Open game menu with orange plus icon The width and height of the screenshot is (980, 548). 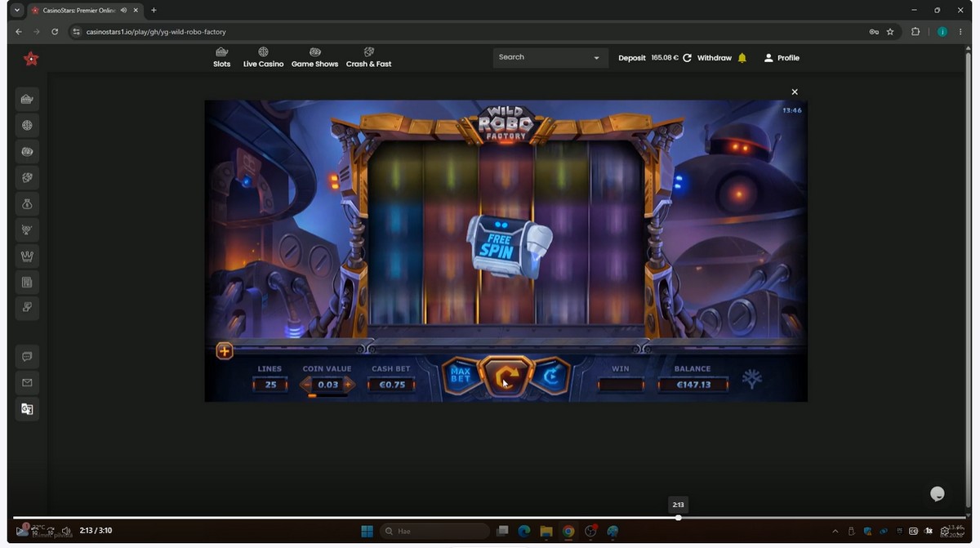tap(225, 351)
